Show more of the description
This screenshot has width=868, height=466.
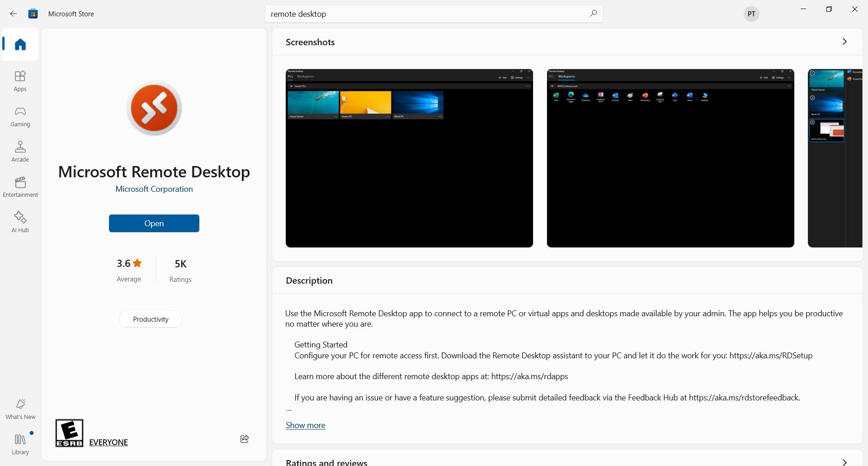coord(306,425)
